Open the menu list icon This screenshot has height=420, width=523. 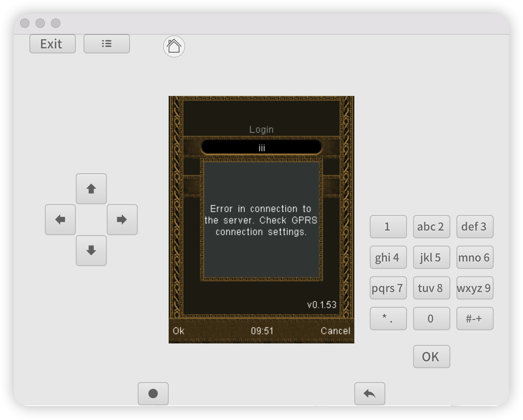pyautogui.click(x=106, y=44)
